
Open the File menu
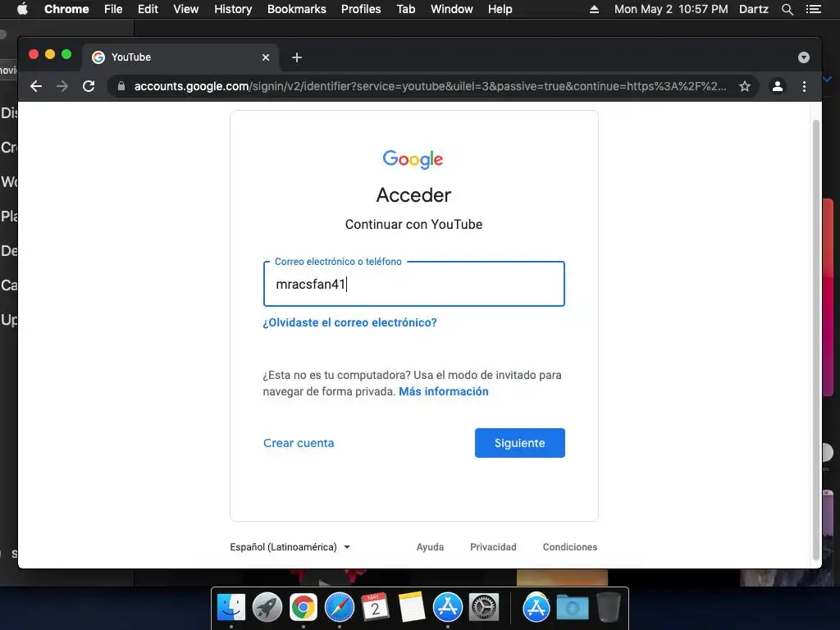tap(113, 9)
